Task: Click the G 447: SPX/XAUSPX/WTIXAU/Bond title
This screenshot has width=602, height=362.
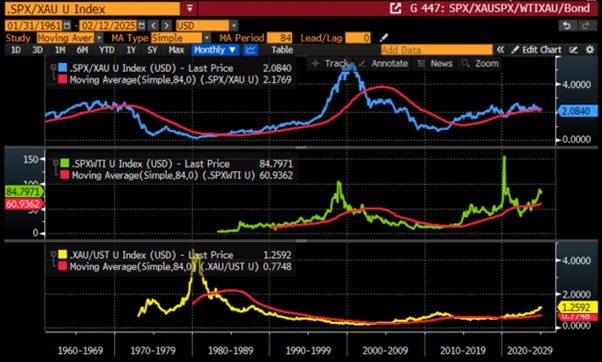Action: pos(500,8)
